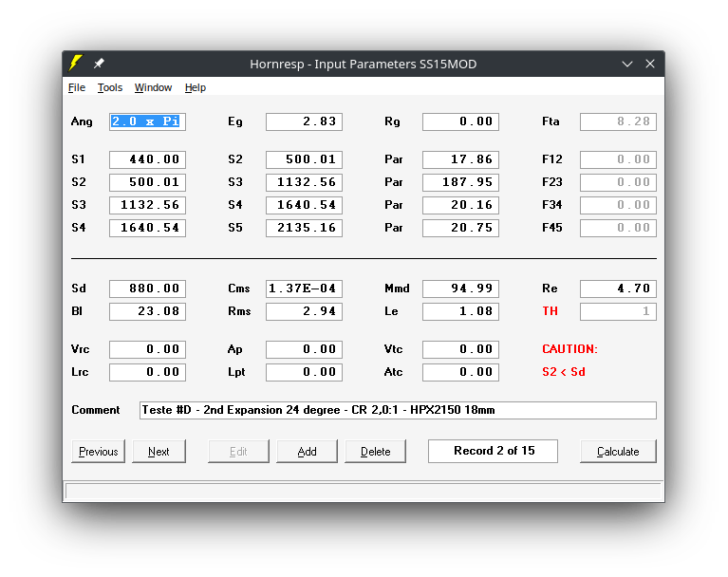The height and width of the screenshot is (577, 728).
Task: Click the Lpt input field
Action: (304, 372)
